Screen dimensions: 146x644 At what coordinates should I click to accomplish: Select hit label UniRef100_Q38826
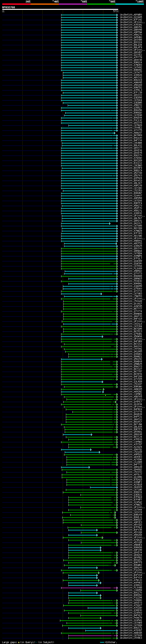(131, 75)
